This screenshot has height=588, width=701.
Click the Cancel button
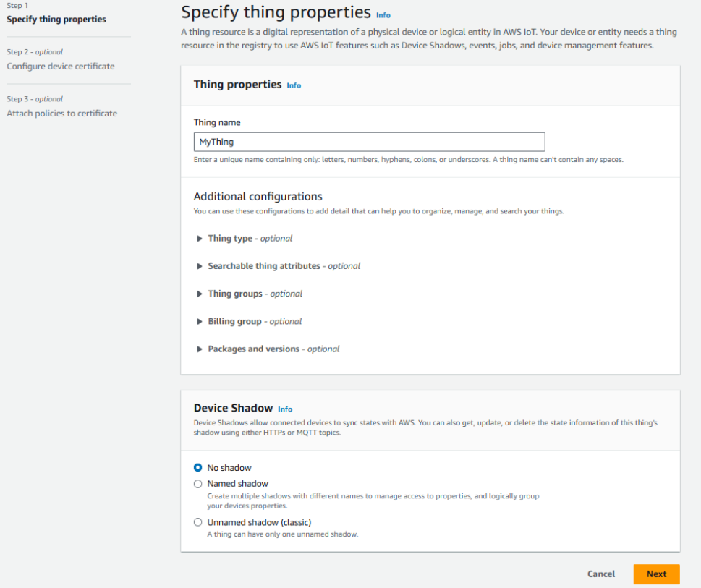pyautogui.click(x=600, y=574)
